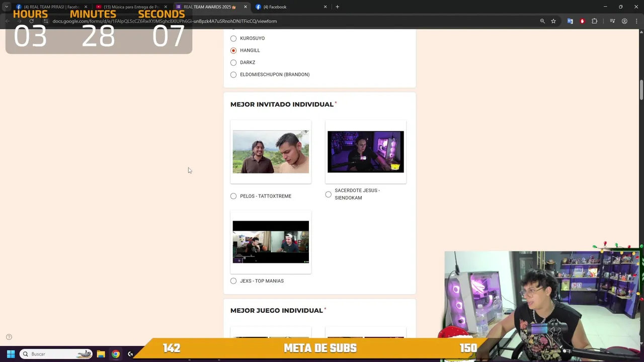
Task: Switch to the Música para Entrega YouTube tab
Action: pyautogui.click(x=131, y=7)
